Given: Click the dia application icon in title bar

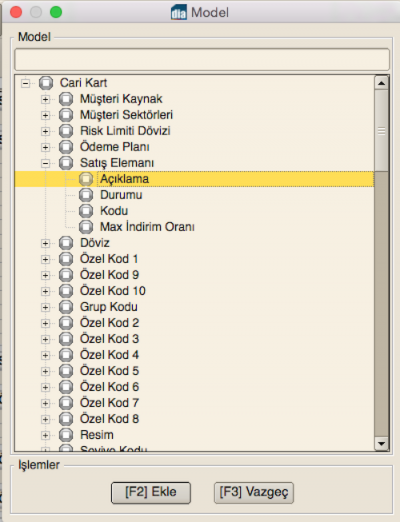Looking at the screenshot, I should click(179, 13).
